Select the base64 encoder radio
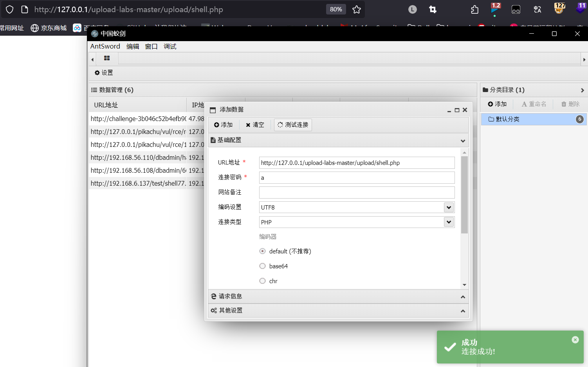 [x=263, y=266]
